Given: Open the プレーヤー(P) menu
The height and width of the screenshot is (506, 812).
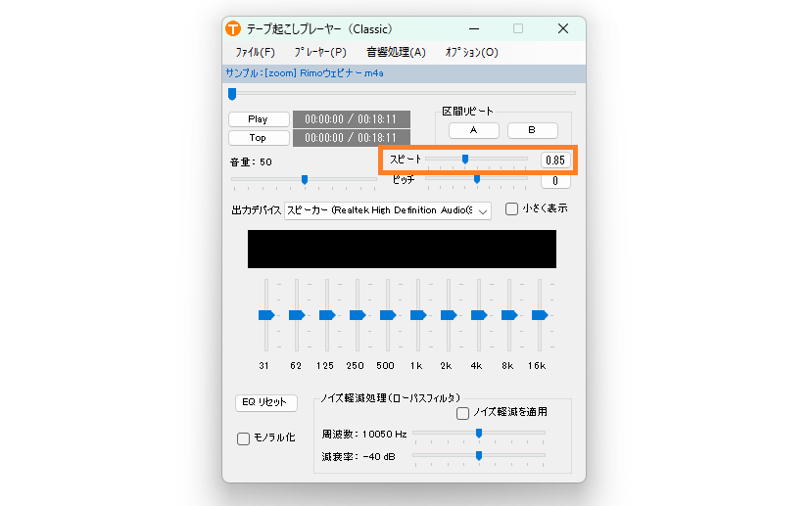Looking at the screenshot, I should 319,52.
